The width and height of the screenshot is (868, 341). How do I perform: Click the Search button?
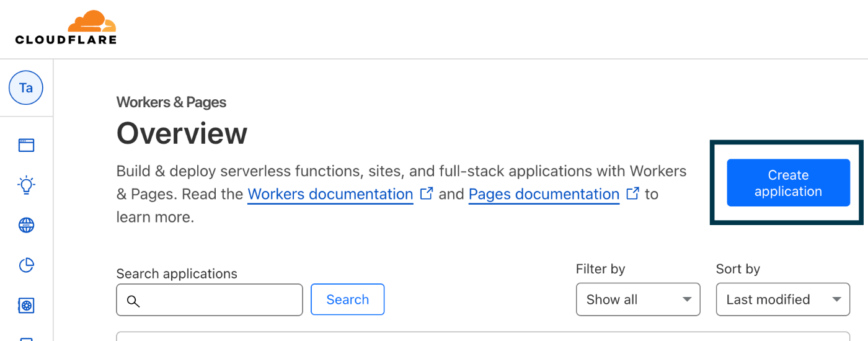click(347, 299)
